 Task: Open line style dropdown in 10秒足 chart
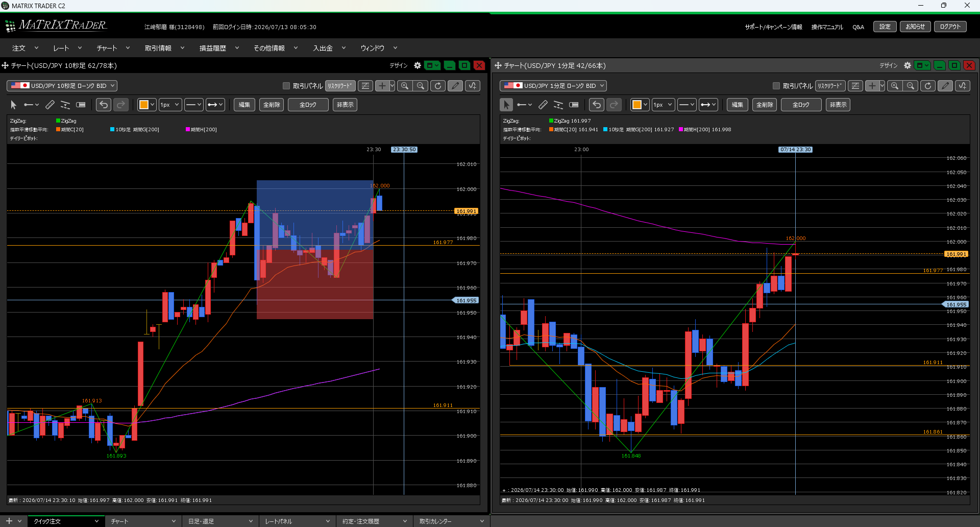[193, 105]
